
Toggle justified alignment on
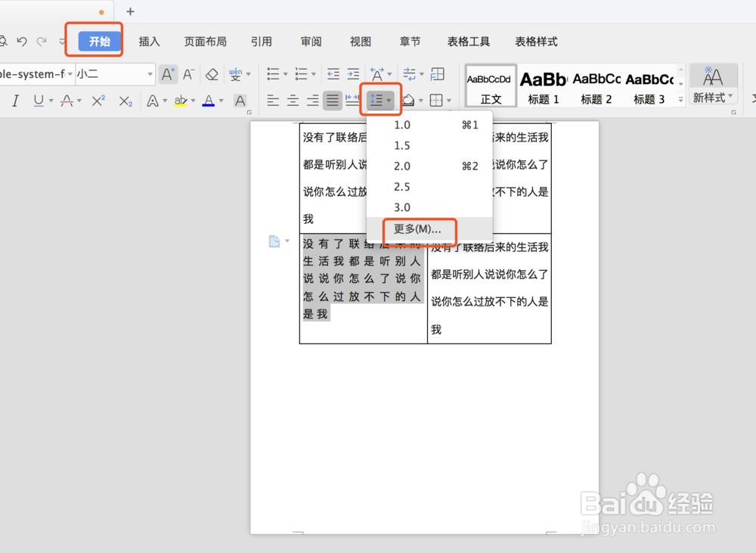[333, 99]
